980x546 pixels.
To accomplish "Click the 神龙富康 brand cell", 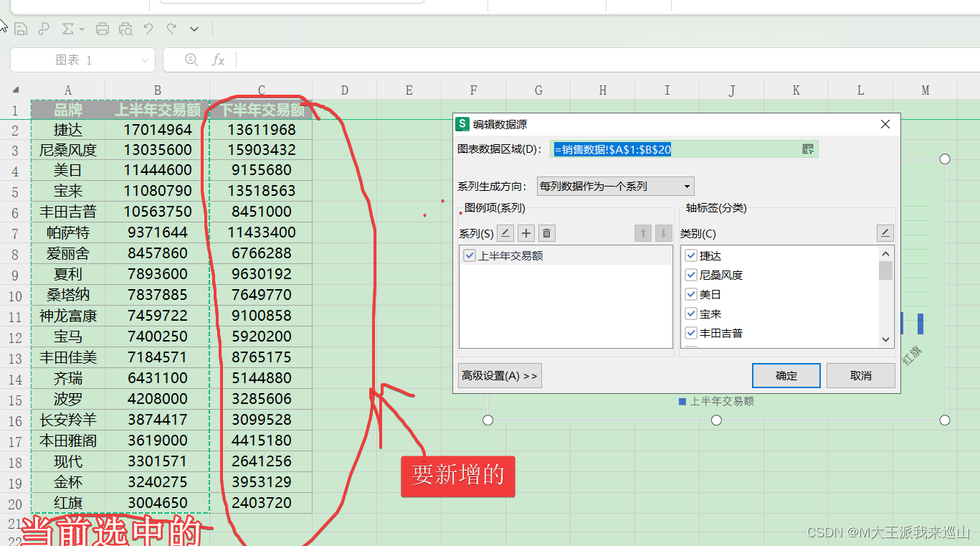I will (68, 316).
